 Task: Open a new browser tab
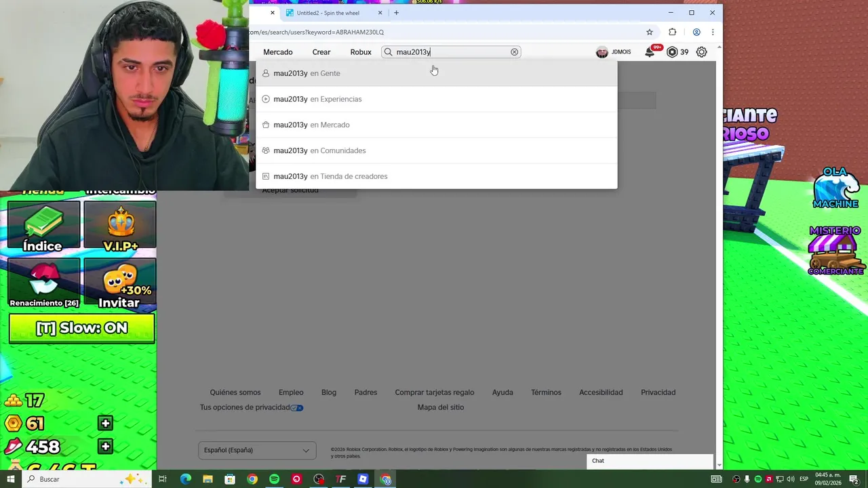(x=397, y=13)
